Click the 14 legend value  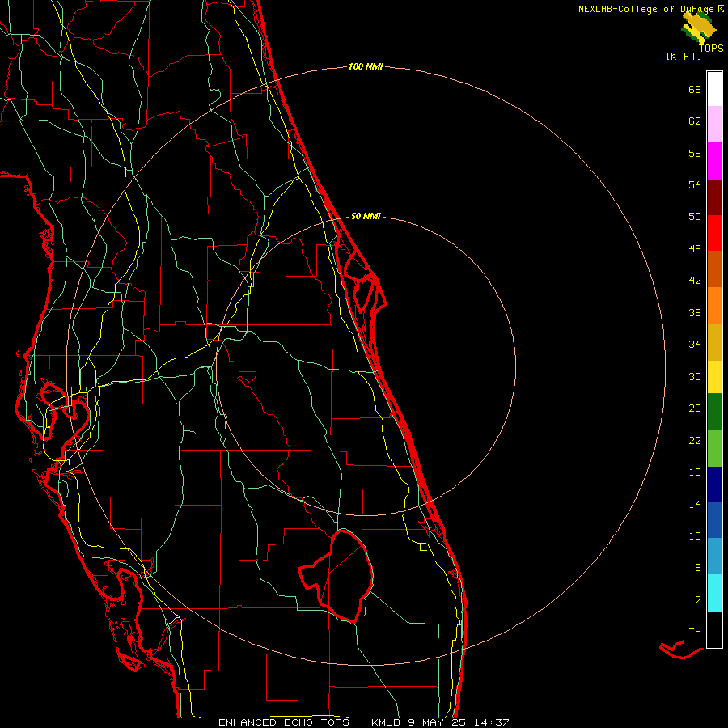[x=695, y=504]
